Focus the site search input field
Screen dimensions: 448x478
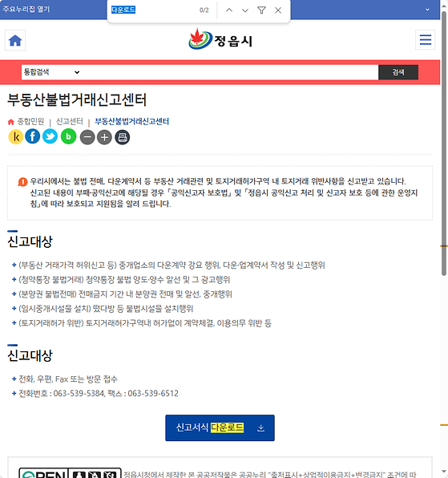(x=230, y=72)
